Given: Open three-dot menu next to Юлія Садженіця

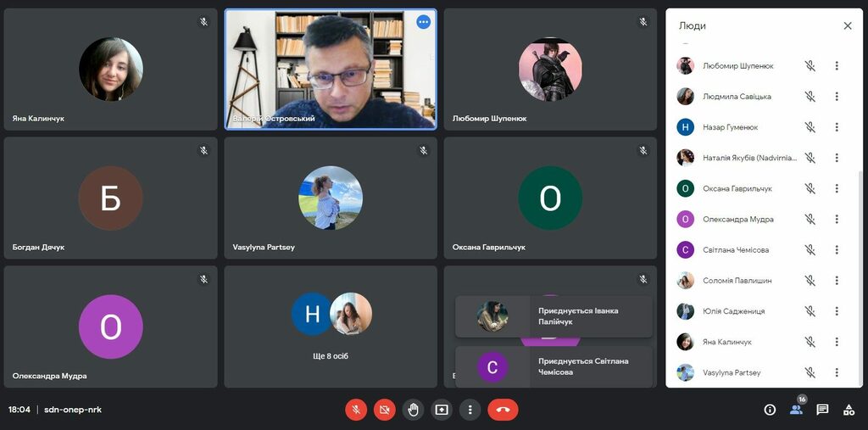Looking at the screenshot, I should pyautogui.click(x=837, y=311).
